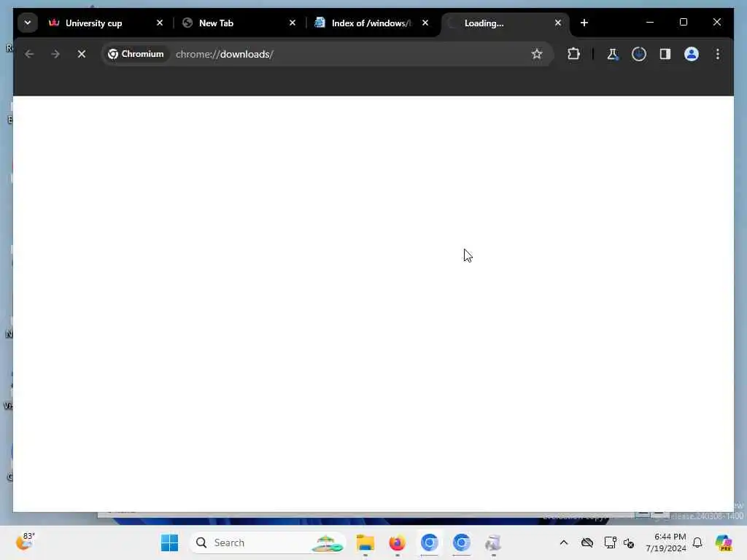Open File Explorer from the taskbar
This screenshot has width=747, height=560.
(365, 542)
